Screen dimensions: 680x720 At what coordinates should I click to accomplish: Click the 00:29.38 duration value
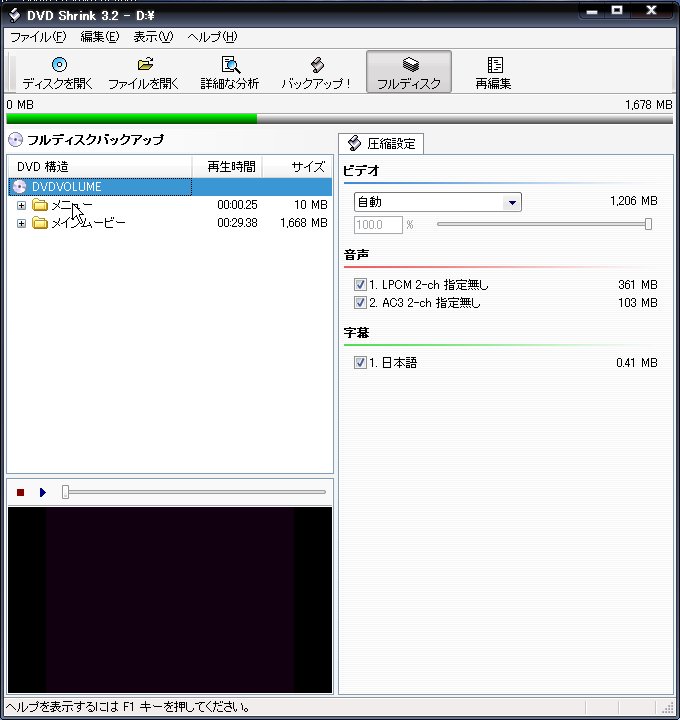click(237, 223)
